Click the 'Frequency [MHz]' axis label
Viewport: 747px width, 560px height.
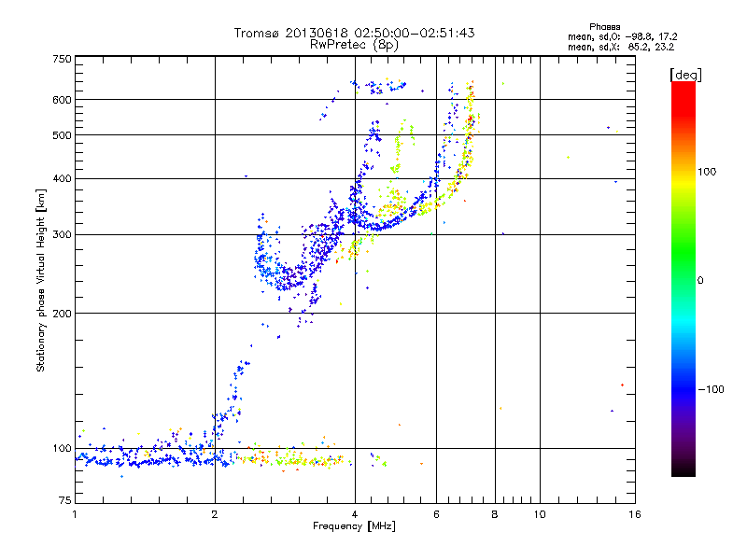tap(354, 526)
